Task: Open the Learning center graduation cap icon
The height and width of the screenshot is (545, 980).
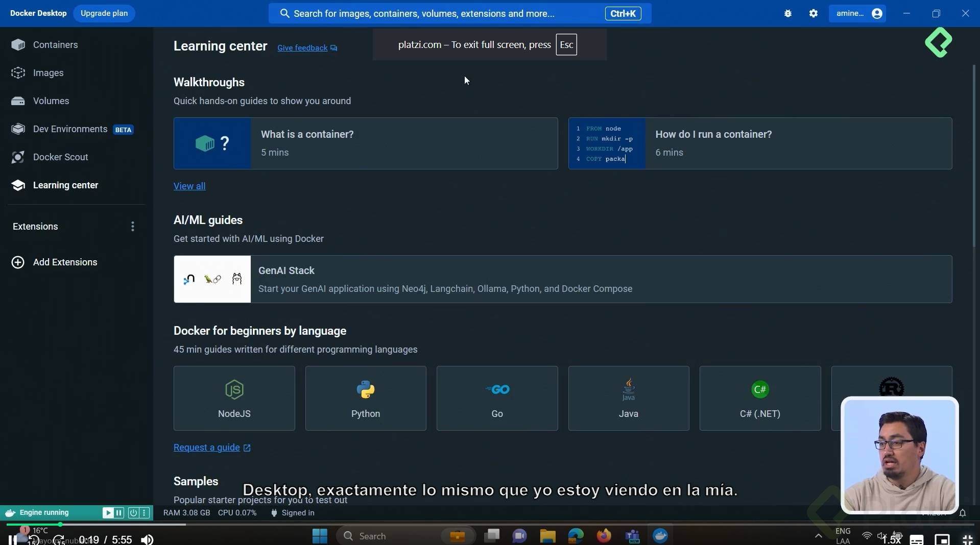Action: (x=18, y=185)
